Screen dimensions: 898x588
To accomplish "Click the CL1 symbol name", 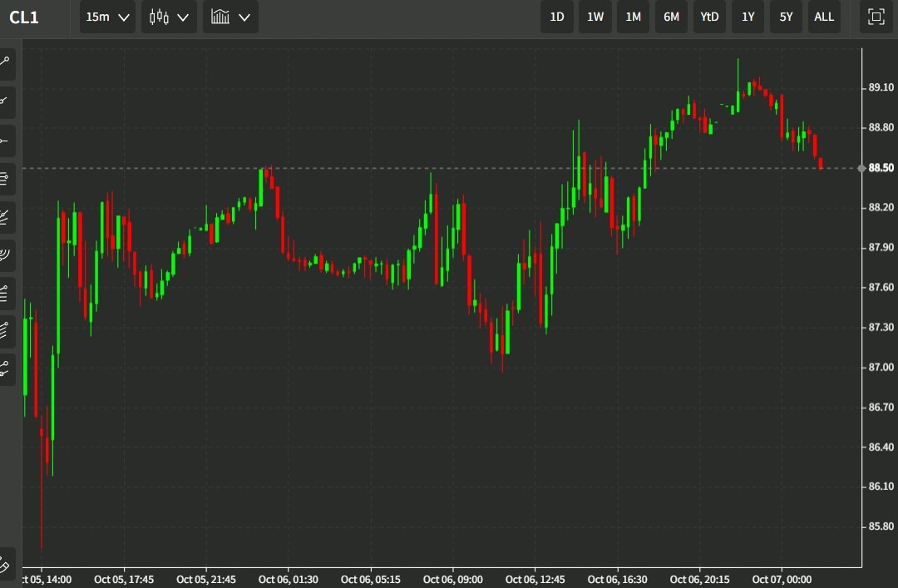I will pyautogui.click(x=24, y=17).
